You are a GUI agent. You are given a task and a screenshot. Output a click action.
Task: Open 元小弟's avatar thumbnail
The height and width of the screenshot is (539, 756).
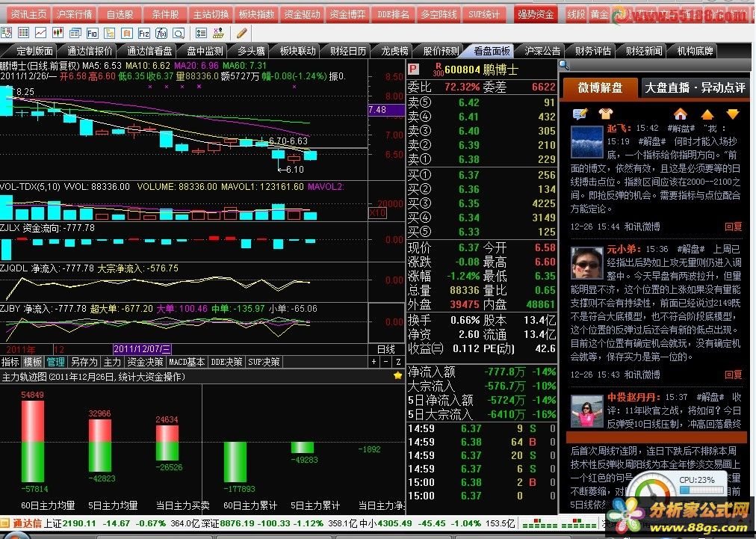click(586, 263)
